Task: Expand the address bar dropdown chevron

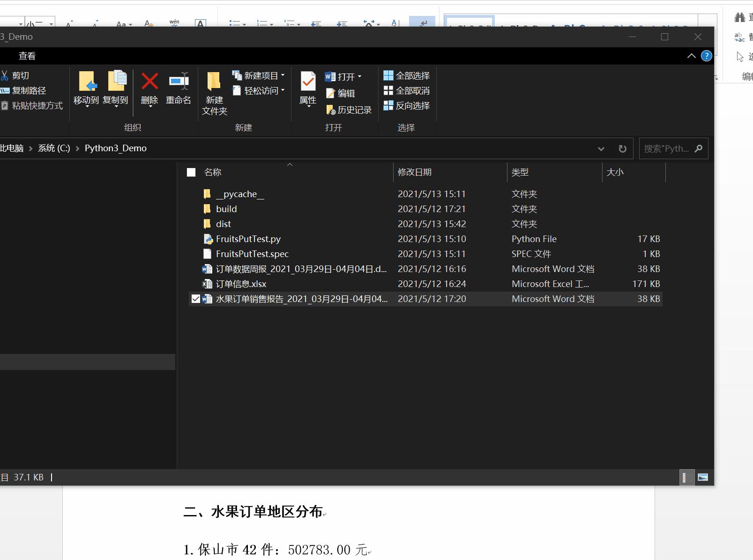Action: tap(601, 148)
